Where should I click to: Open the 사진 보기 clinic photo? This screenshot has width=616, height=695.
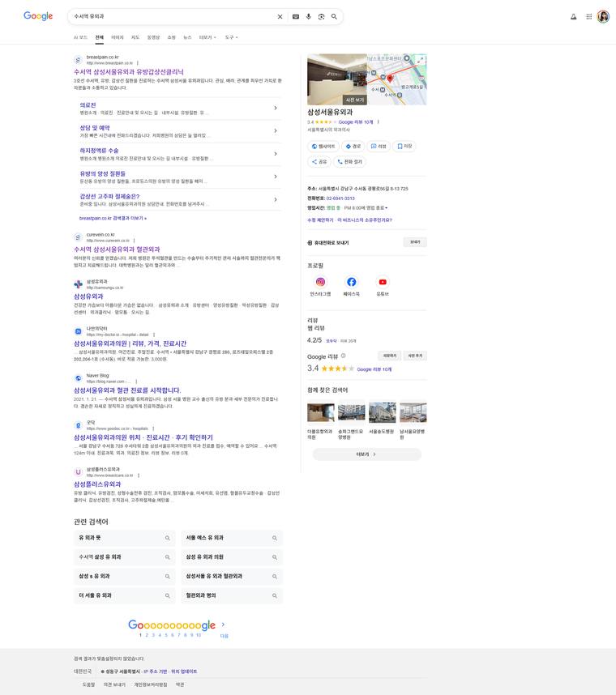337,79
